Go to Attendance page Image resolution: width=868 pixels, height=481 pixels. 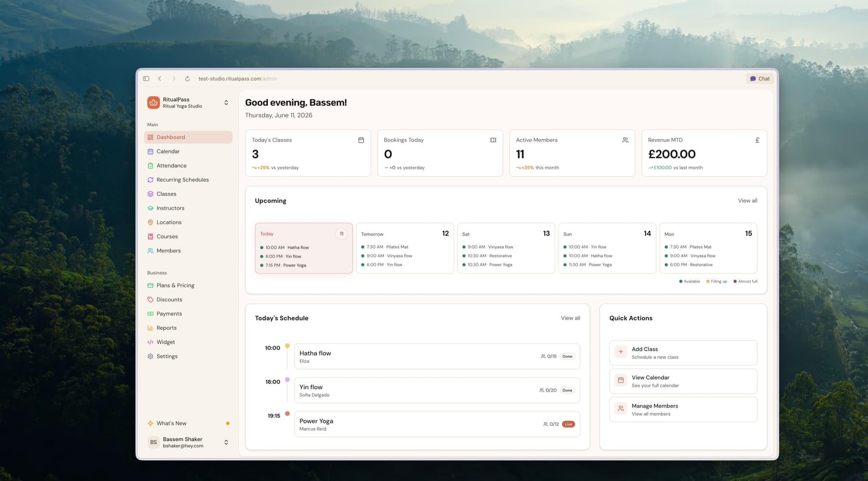(188, 166)
